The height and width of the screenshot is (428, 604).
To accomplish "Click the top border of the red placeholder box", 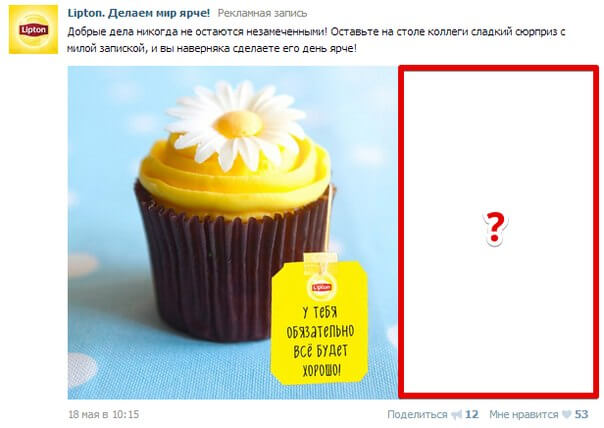I will coord(498,68).
